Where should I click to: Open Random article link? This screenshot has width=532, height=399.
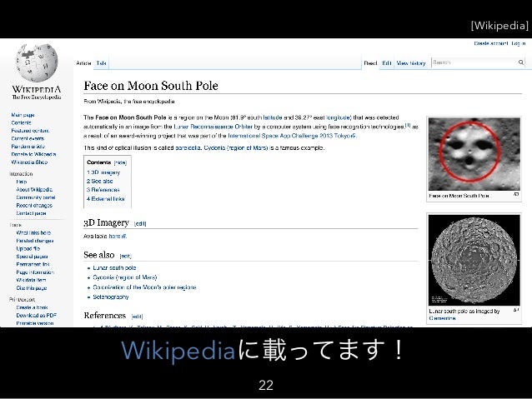[28, 146]
